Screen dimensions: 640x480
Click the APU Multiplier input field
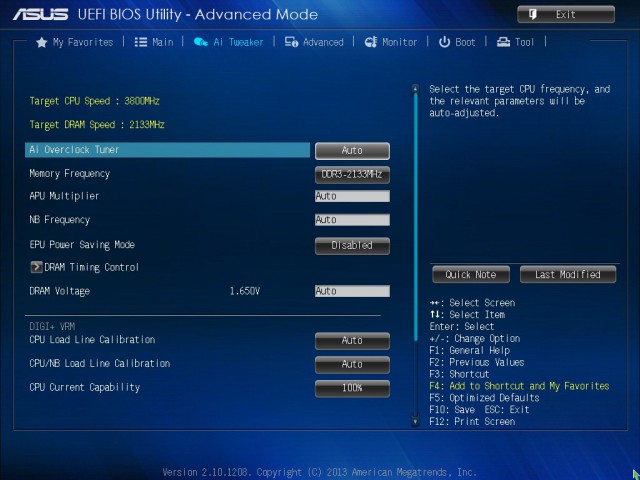coord(352,196)
